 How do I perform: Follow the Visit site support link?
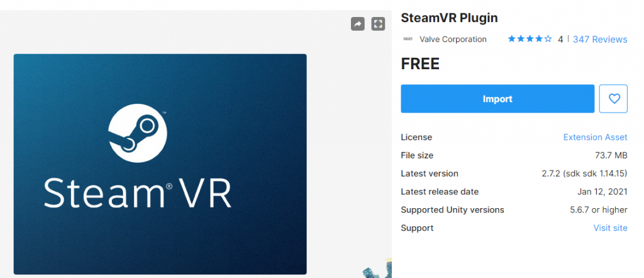tap(610, 228)
